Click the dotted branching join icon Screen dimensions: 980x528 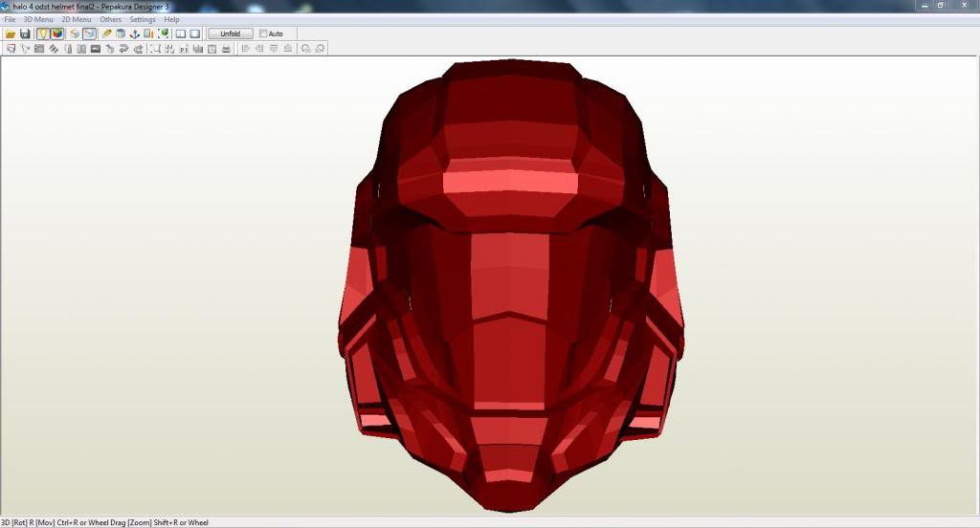[x=169, y=49]
